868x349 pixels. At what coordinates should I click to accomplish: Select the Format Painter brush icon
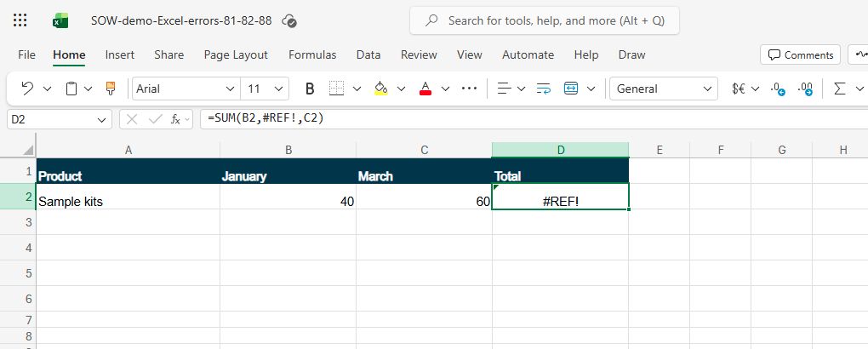tap(111, 89)
